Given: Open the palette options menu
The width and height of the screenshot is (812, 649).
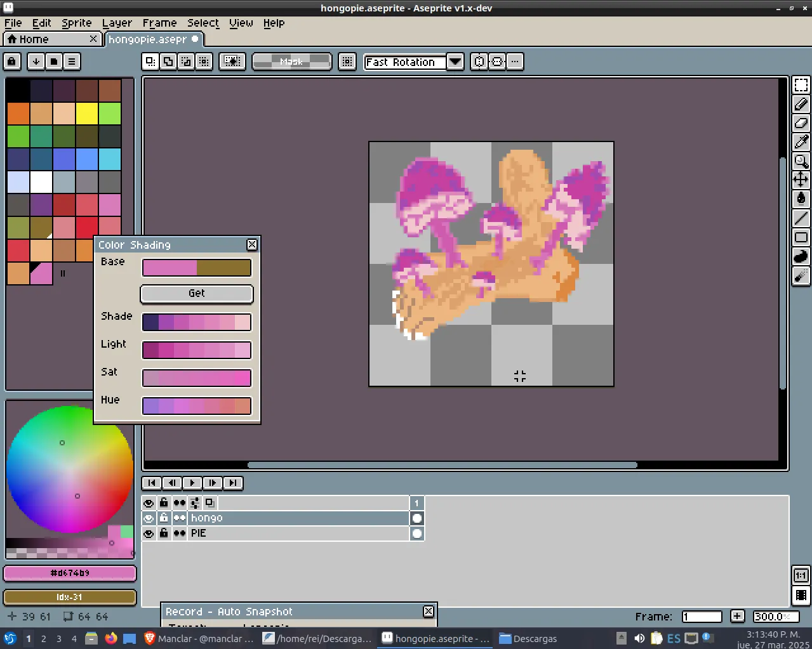Looking at the screenshot, I should (x=72, y=62).
